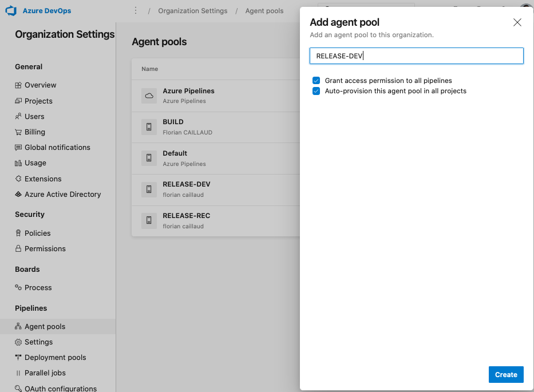Open the Default agent pool row

(x=216, y=159)
